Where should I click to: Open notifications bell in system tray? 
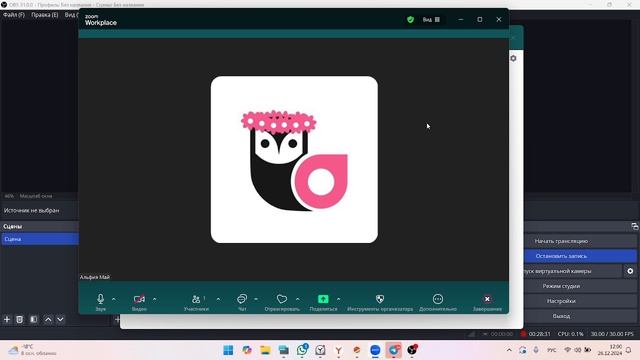coord(629,350)
